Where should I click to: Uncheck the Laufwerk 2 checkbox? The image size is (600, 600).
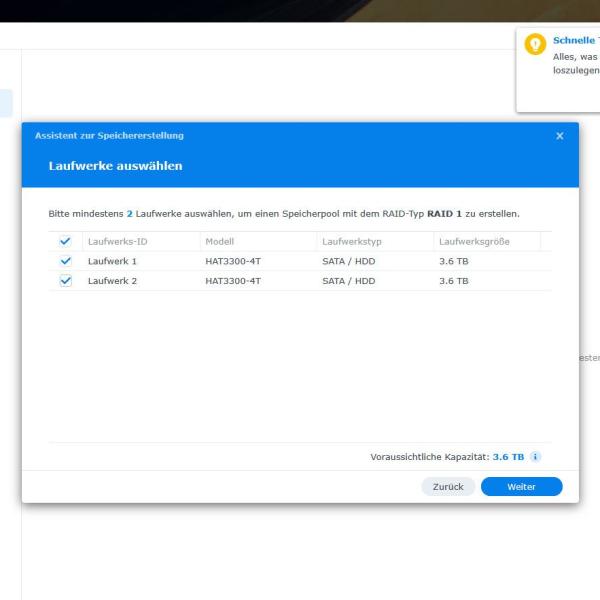point(66,281)
